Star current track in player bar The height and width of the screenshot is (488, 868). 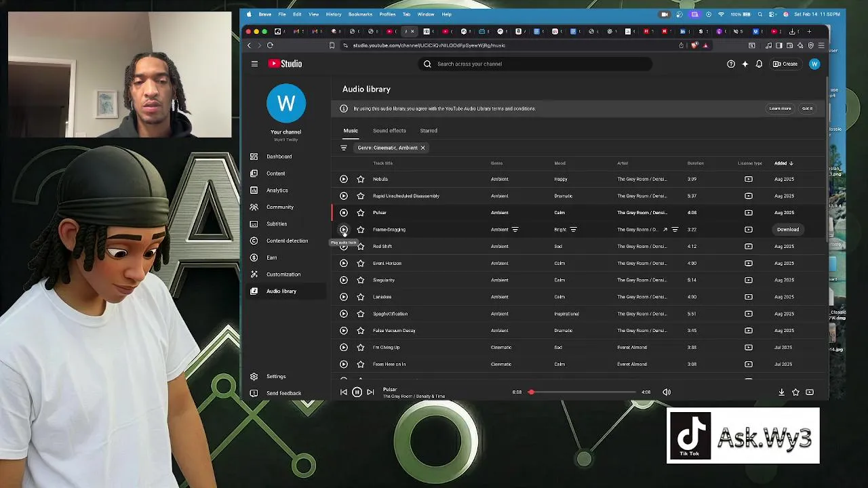(x=795, y=392)
